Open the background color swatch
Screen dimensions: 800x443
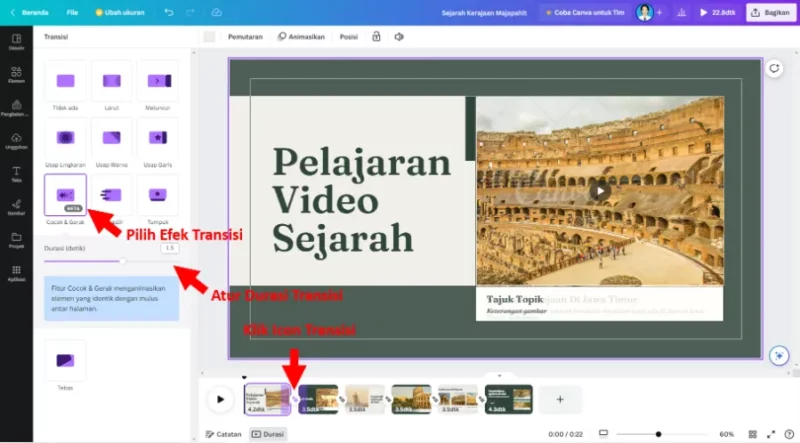pos(209,37)
